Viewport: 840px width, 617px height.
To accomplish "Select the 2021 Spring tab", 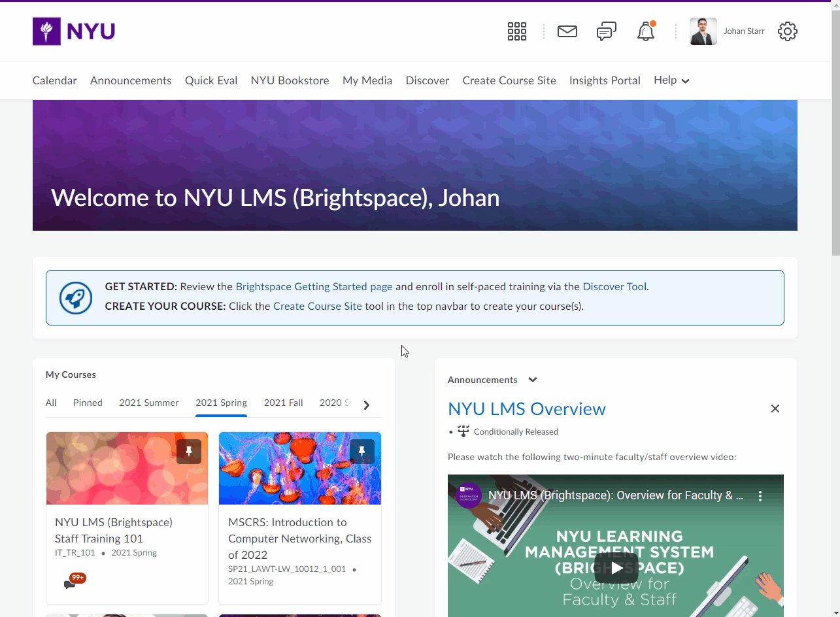I will 222,403.
